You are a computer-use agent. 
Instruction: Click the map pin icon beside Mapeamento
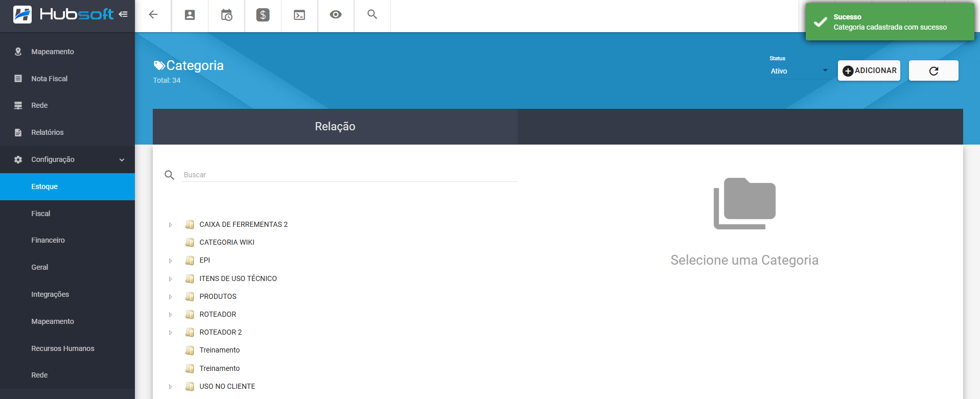(x=18, y=52)
